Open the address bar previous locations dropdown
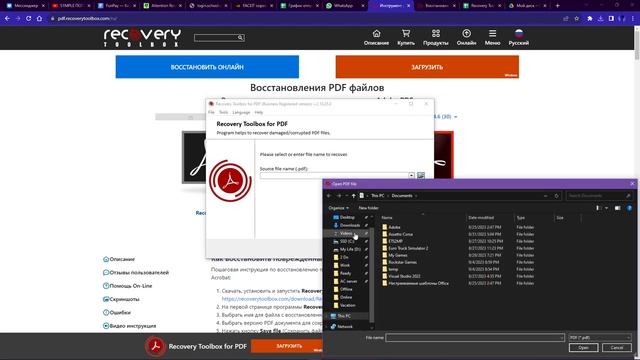This screenshot has height=360, width=640. [545, 196]
